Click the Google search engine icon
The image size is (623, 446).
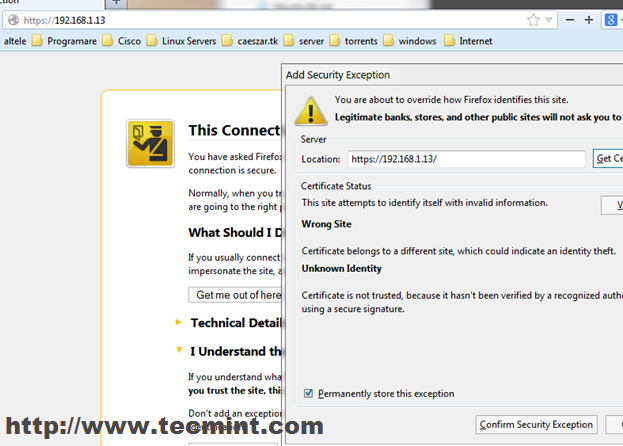pos(611,20)
